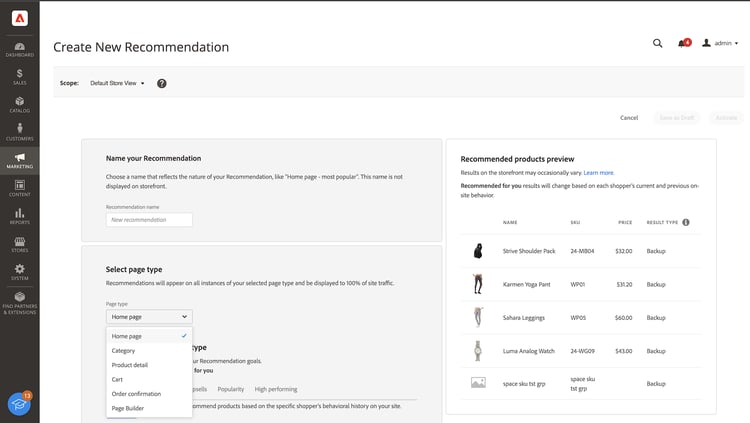The image size is (750, 423).
Task: Open the Catalog sidebar menu
Action: click(20, 103)
